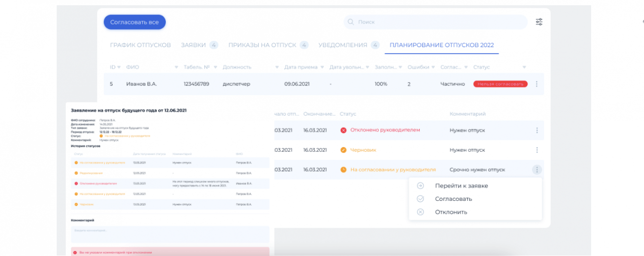This screenshot has height=256, width=644.
Task: Expand the Табель № column filter arrow
Action: (x=215, y=67)
